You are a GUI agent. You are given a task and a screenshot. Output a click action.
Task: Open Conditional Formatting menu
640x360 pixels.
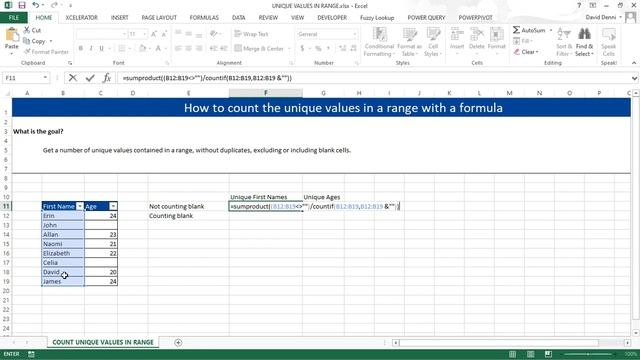379,42
